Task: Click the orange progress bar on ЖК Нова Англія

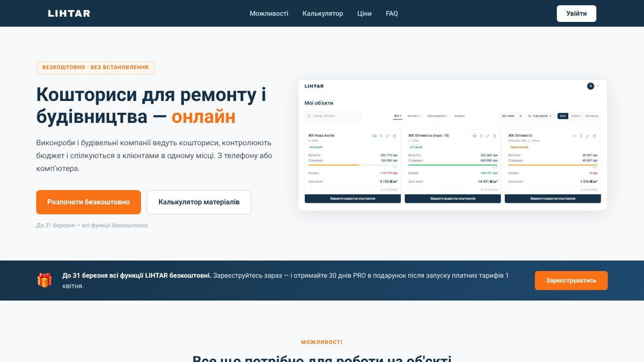Action: pyautogui.click(x=353, y=165)
